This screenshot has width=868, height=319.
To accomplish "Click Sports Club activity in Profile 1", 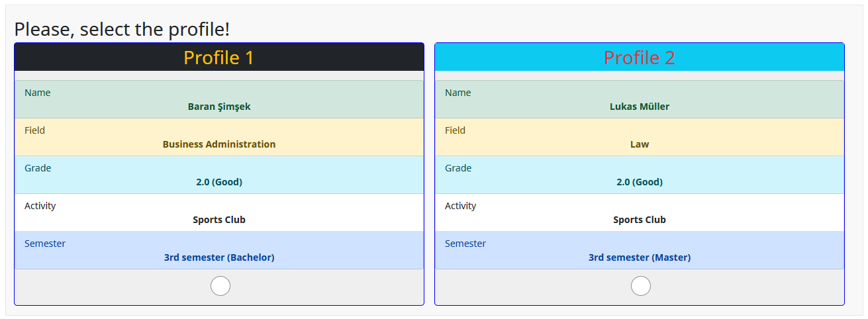I will coord(219,220).
